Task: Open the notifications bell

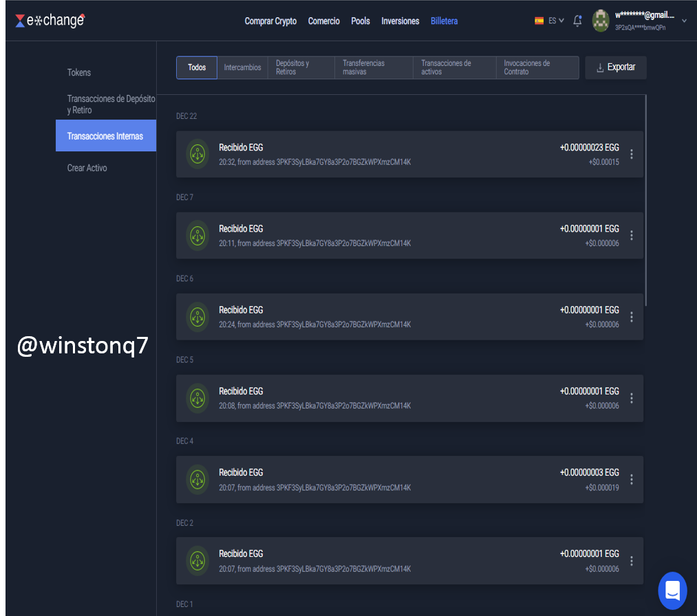Action: pos(577,21)
